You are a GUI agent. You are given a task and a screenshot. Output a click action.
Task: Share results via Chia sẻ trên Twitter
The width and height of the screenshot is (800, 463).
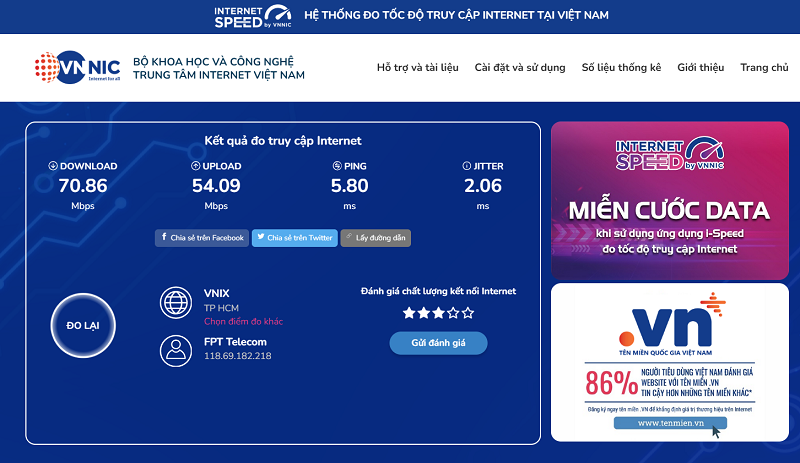[295, 238]
